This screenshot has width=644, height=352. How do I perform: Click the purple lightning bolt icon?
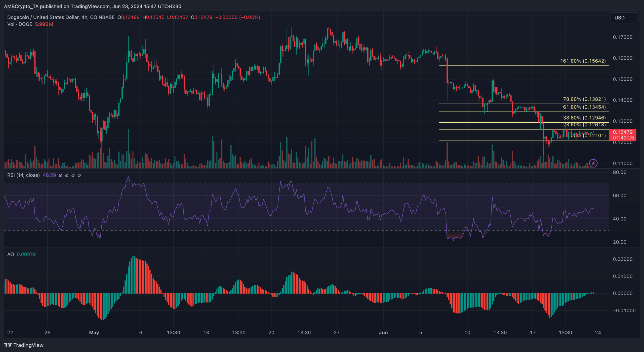tap(593, 163)
